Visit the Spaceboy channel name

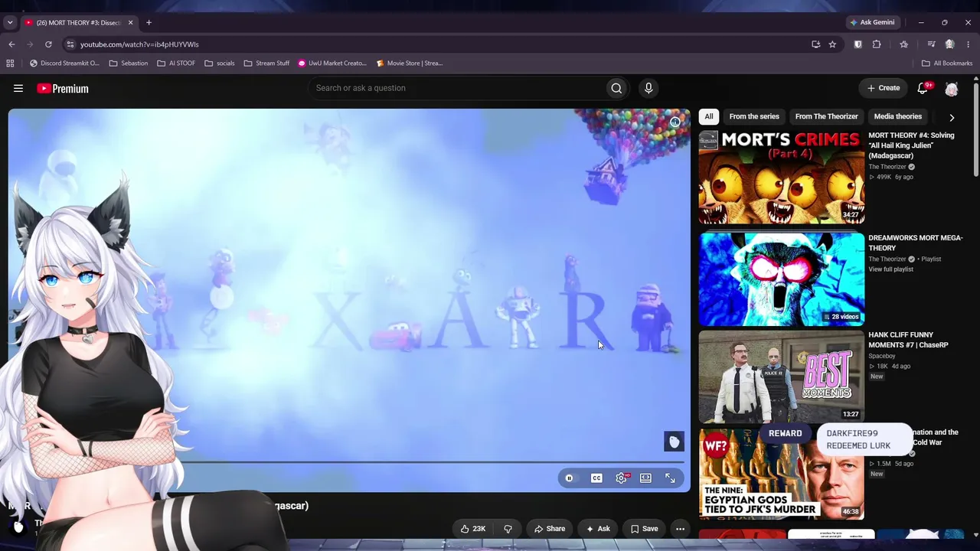coord(882,356)
